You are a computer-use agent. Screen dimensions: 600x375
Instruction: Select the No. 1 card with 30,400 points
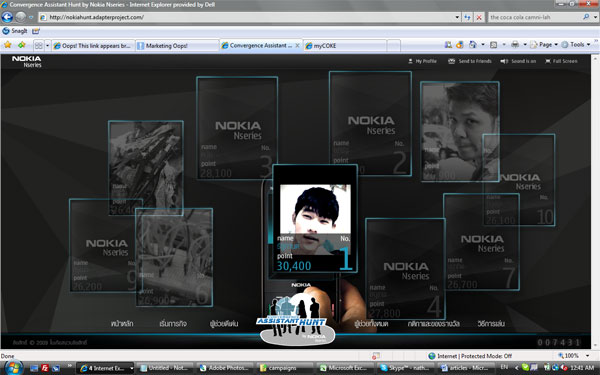pos(315,218)
